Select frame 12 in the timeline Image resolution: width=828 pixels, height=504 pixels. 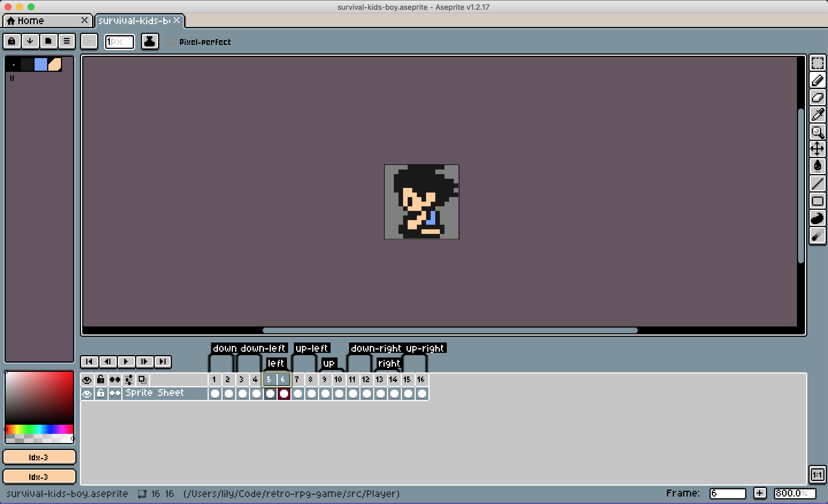[x=366, y=380]
